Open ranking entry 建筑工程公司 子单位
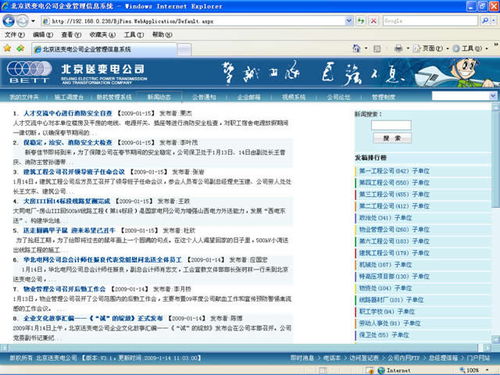The width and height of the screenshot is (500, 375). click(x=394, y=253)
